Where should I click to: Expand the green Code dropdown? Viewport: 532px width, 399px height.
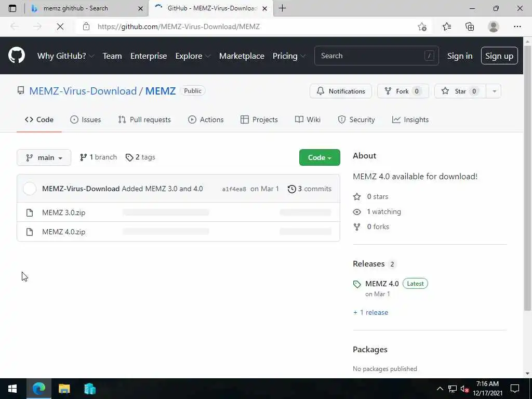coord(320,157)
